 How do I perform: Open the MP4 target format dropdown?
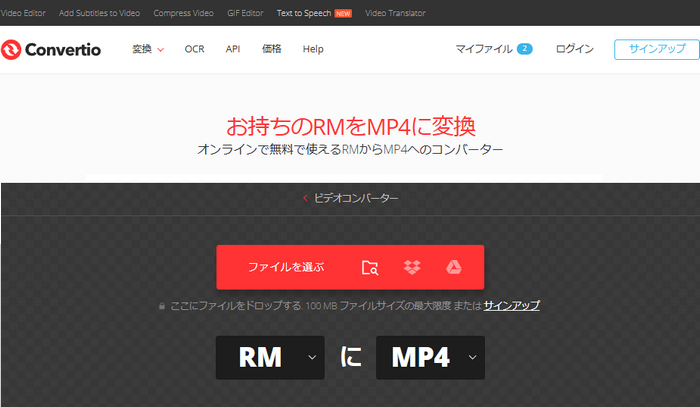430,357
